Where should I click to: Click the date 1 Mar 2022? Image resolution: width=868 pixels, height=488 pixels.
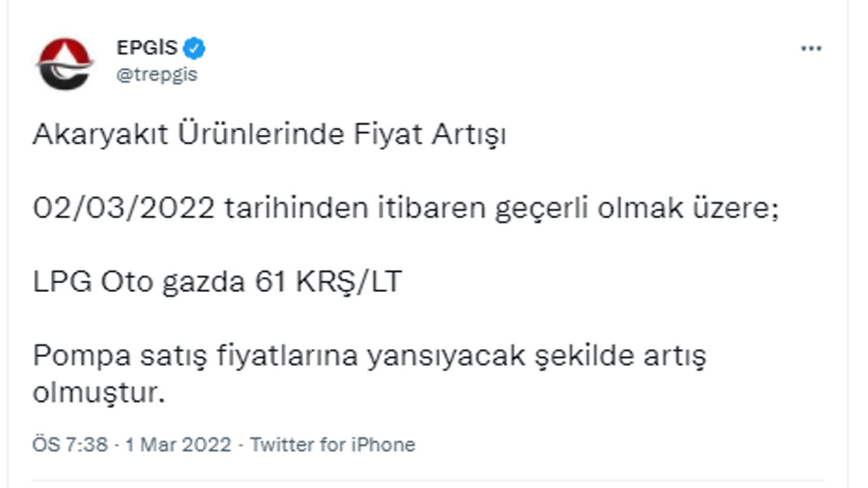[x=176, y=445]
